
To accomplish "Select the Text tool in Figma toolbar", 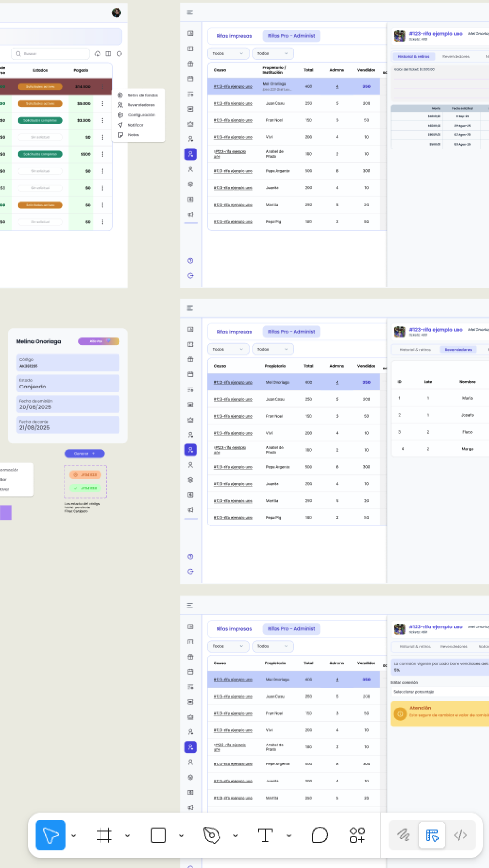I will click(x=265, y=835).
